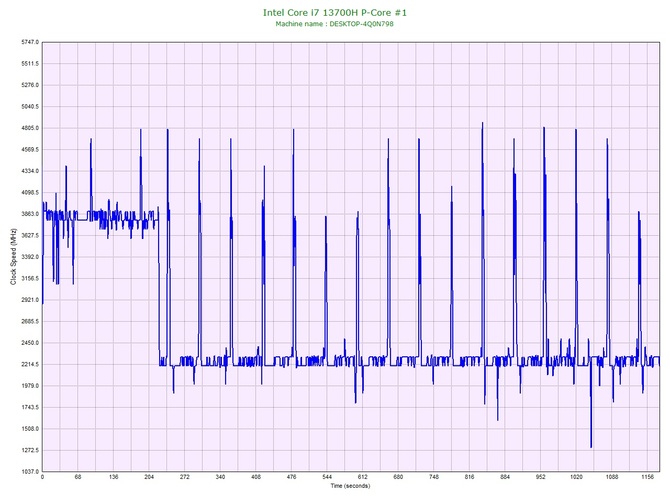Click the 3392.0 y-axis value
Screen dimensions: 670x503
pos(30,257)
